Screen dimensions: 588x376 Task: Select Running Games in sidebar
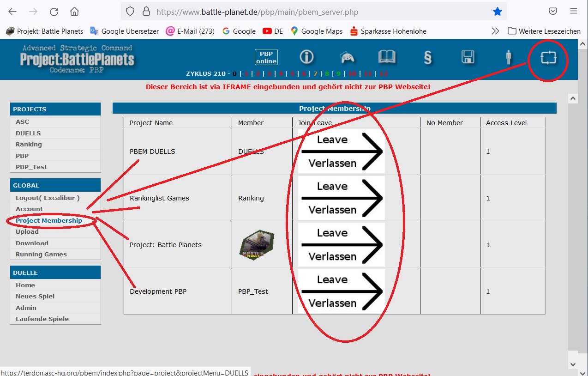pyautogui.click(x=41, y=254)
